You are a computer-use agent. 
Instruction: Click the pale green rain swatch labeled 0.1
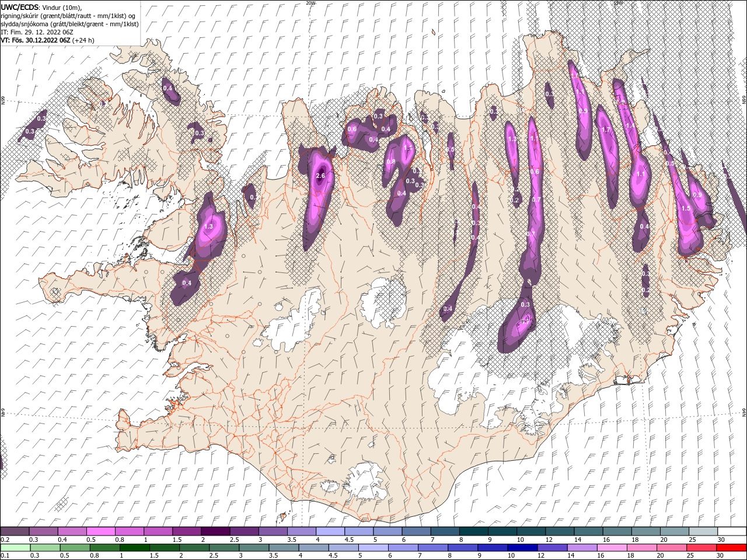pos(15,548)
